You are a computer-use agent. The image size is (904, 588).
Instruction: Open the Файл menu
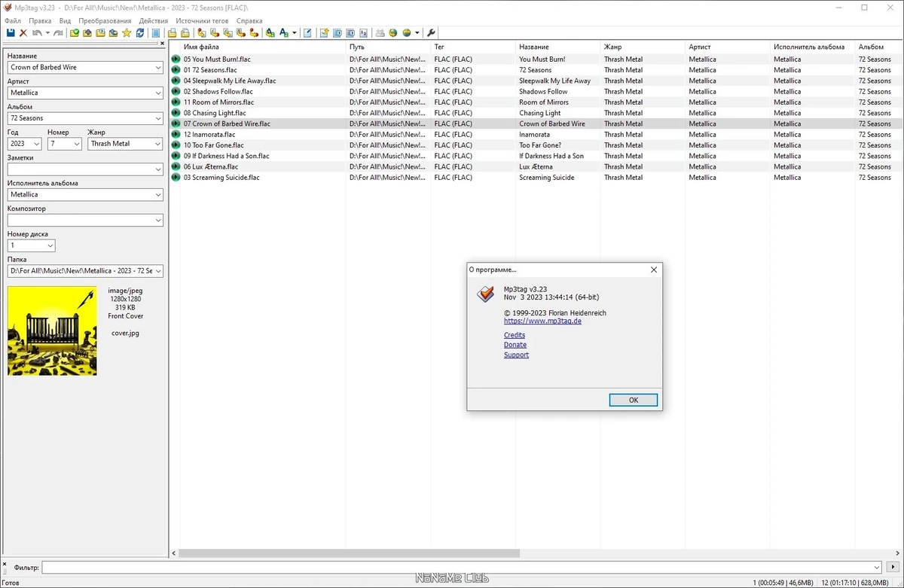pos(13,21)
